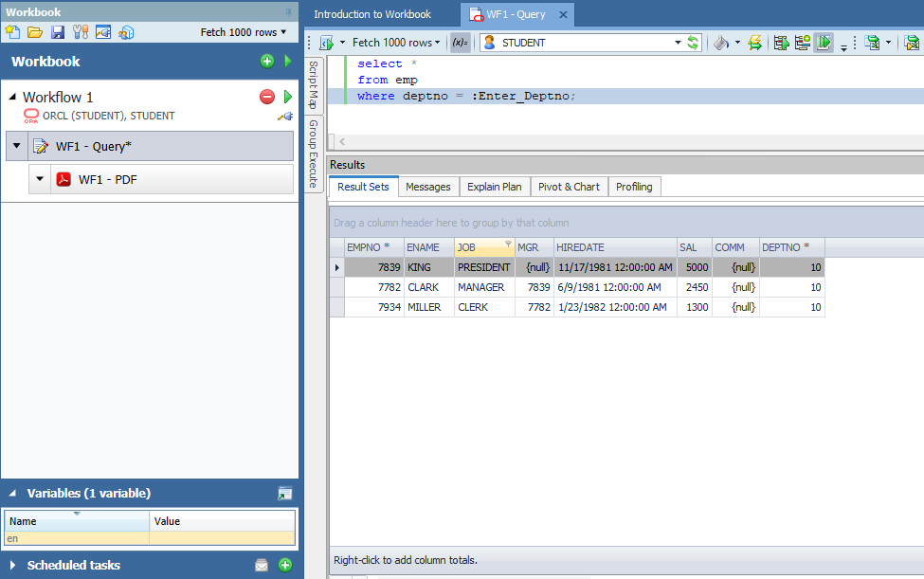Toggle the (x)= bind variables button
The image size is (924, 579).
point(460,43)
